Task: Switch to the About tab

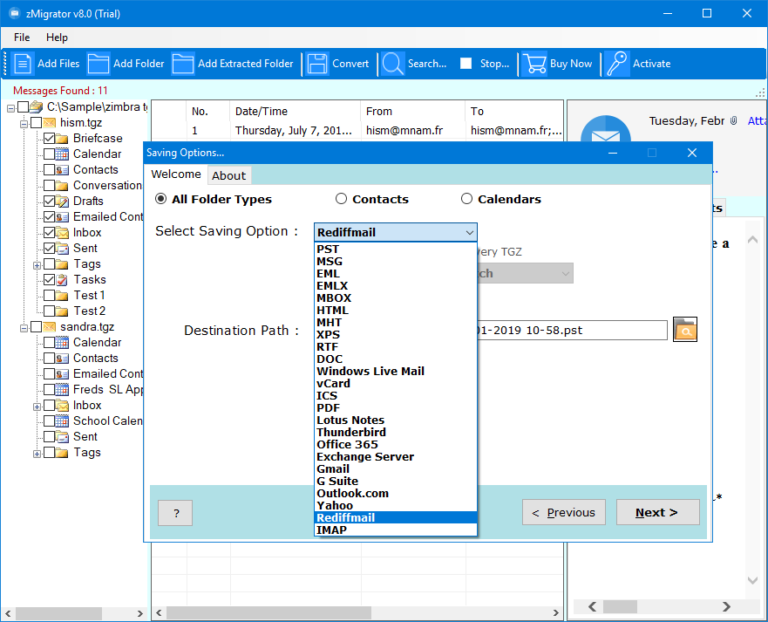Action: 229,176
